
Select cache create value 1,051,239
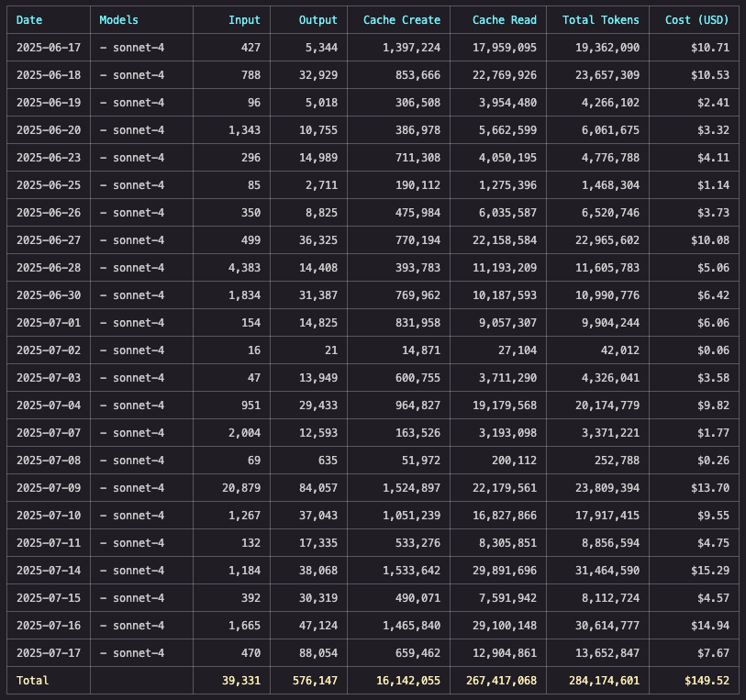[x=411, y=517]
